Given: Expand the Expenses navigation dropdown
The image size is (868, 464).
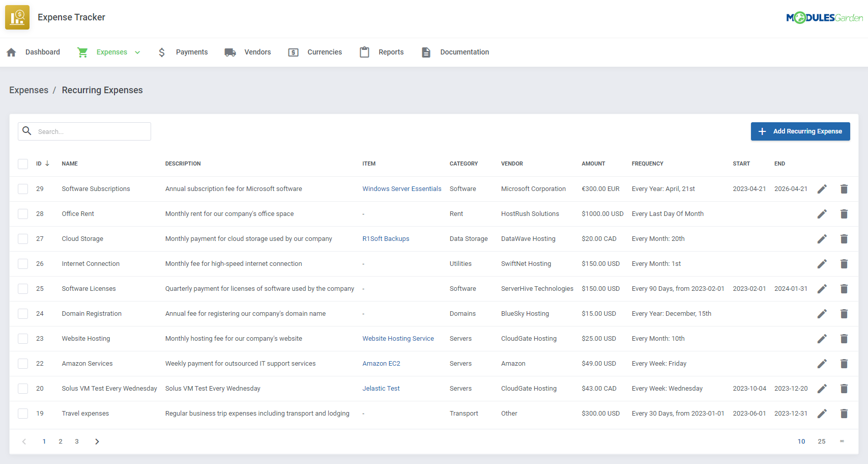Looking at the screenshot, I should [137, 52].
